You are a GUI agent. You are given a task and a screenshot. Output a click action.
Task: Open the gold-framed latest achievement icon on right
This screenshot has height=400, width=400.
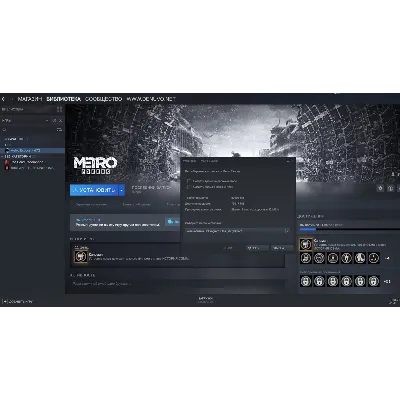pos(306,244)
